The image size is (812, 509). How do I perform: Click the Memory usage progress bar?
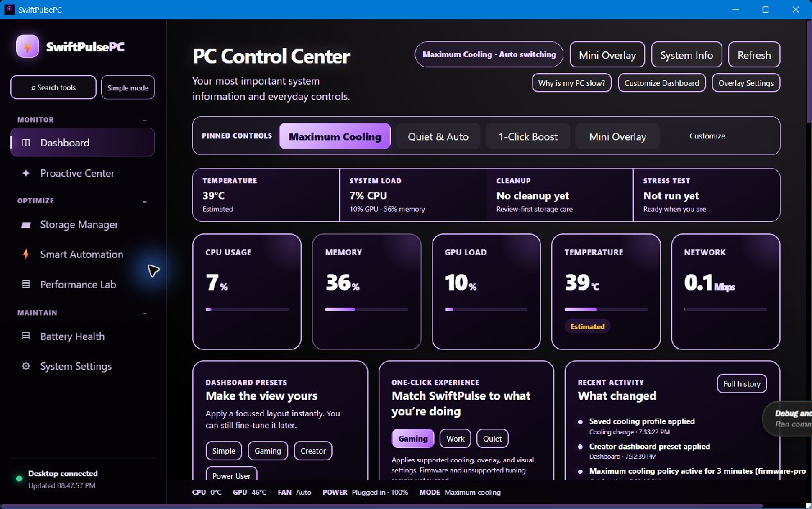tap(367, 310)
